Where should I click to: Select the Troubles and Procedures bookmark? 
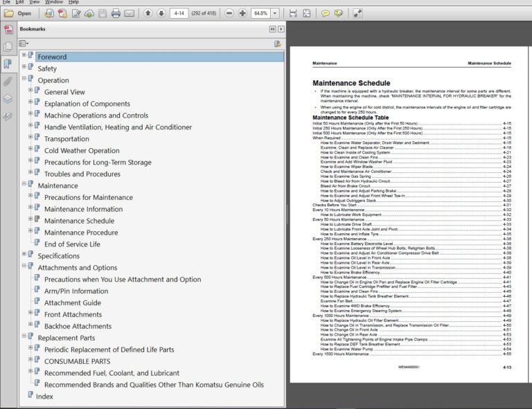click(x=82, y=174)
